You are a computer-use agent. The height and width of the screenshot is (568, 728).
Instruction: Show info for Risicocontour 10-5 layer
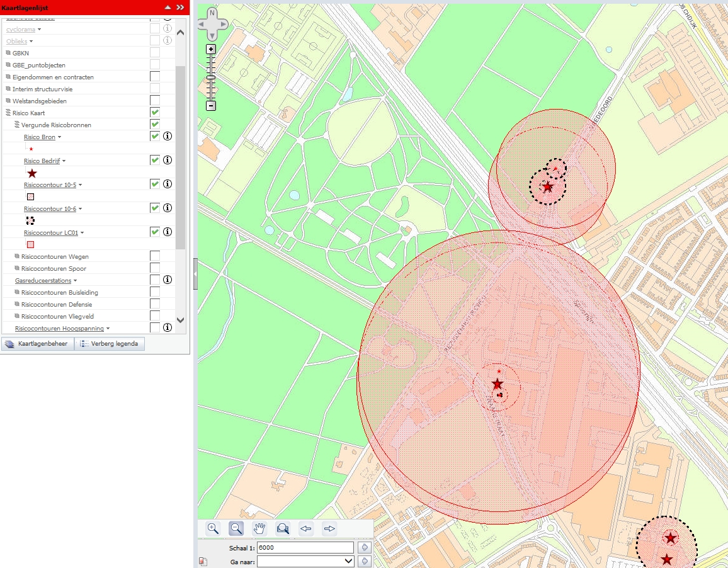click(168, 184)
